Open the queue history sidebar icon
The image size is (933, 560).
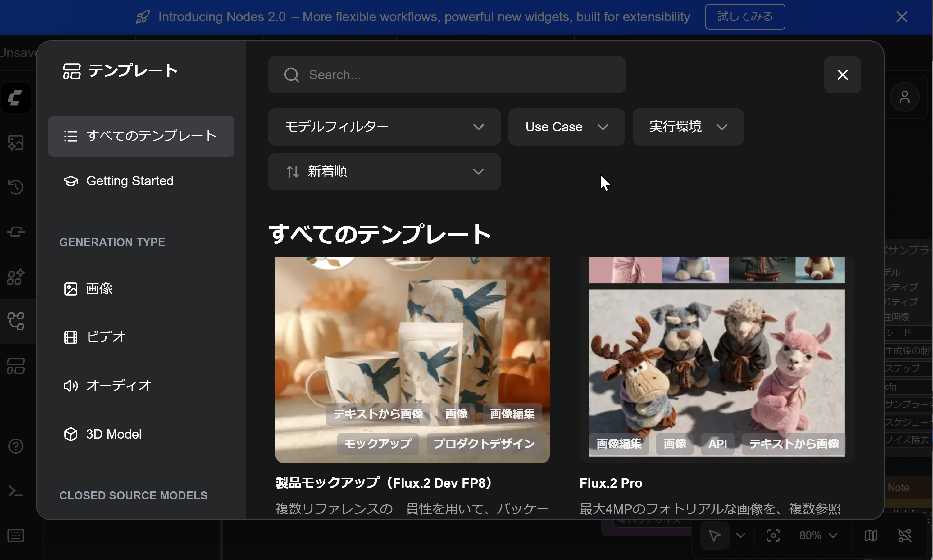pos(16,187)
